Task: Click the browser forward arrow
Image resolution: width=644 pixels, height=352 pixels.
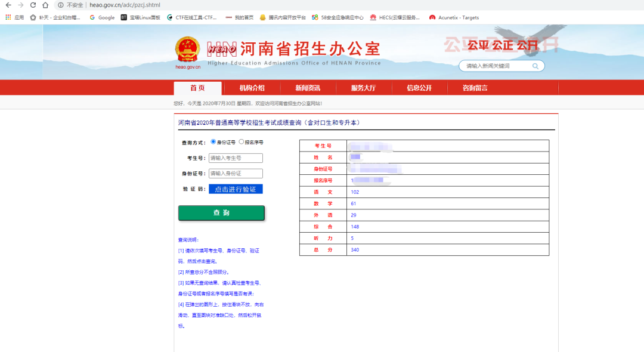Action: (20, 5)
